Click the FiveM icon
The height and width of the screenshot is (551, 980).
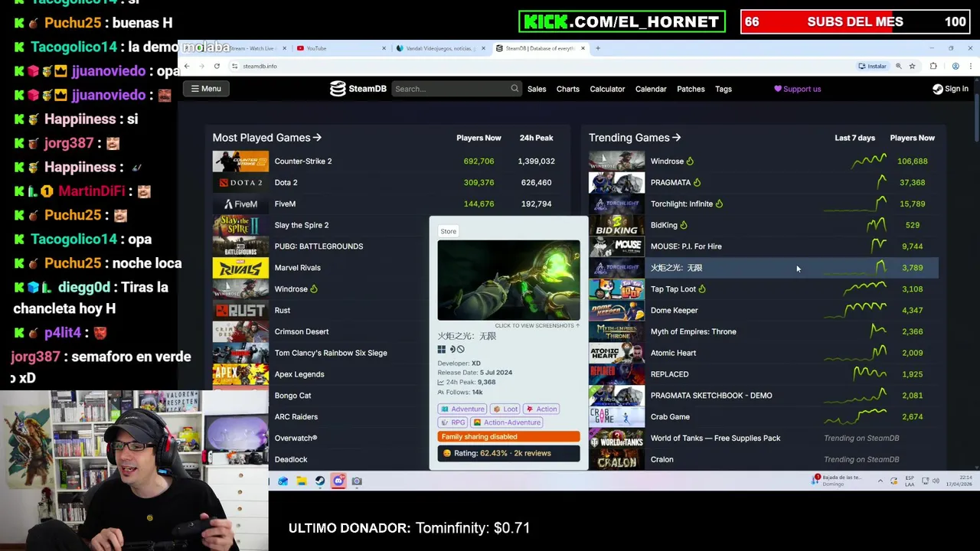click(x=240, y=204)
